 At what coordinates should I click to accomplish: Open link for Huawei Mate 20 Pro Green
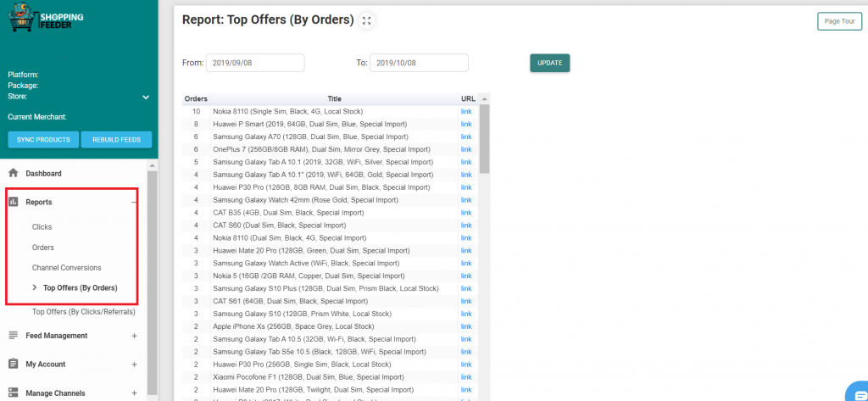[466, 251]
